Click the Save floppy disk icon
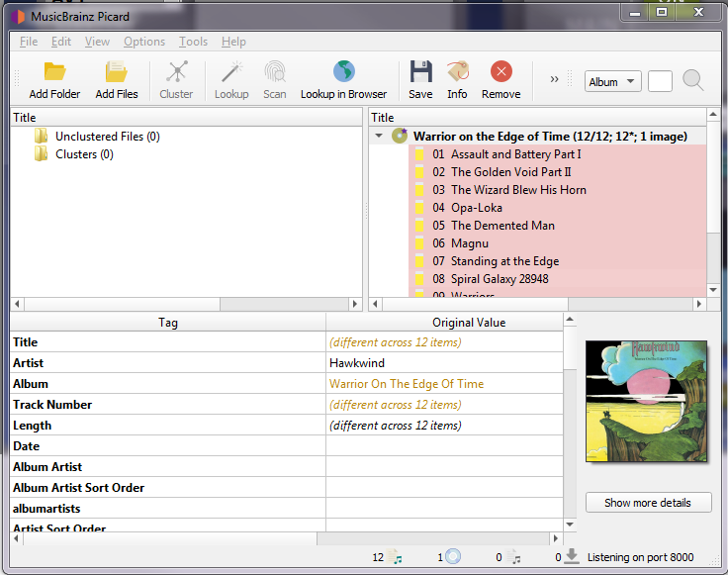 tap(420, 71)
